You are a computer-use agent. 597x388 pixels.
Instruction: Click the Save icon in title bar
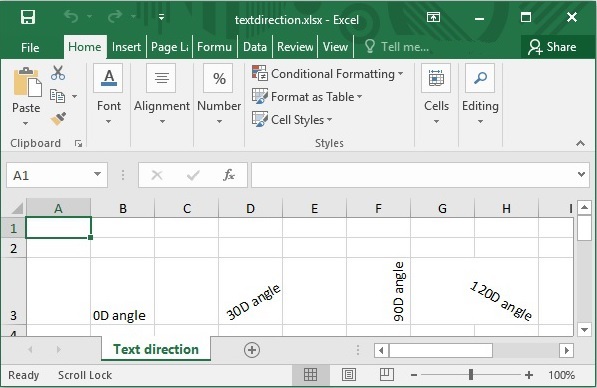28,17
